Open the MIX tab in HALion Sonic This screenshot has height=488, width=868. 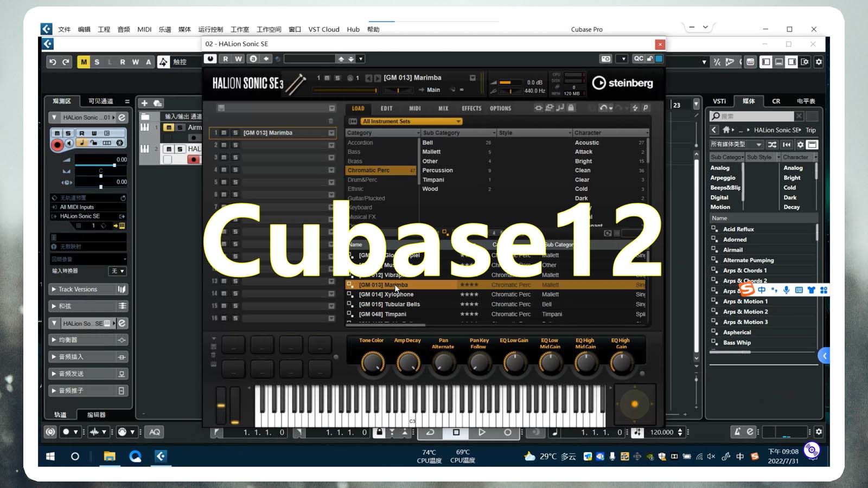(443, 108)
